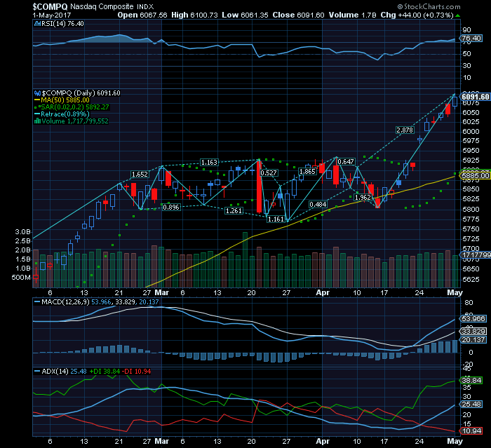Click the Low 6061.35 value
This screenshot has height=448, width=491.
245,15
